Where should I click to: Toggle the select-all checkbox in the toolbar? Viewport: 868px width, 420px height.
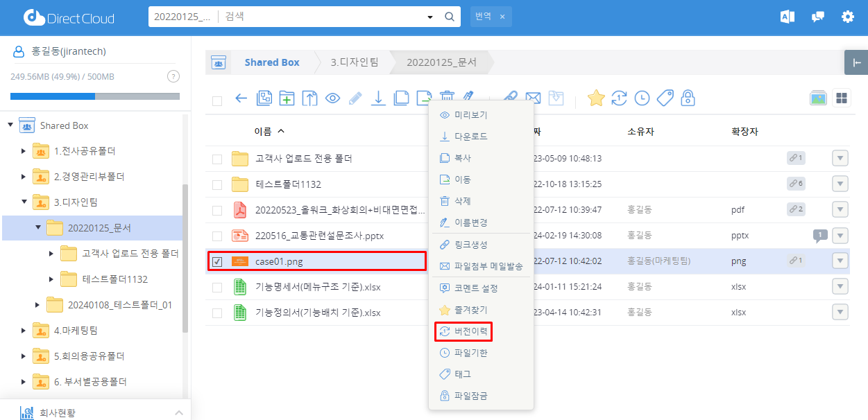tap(217, 100)
